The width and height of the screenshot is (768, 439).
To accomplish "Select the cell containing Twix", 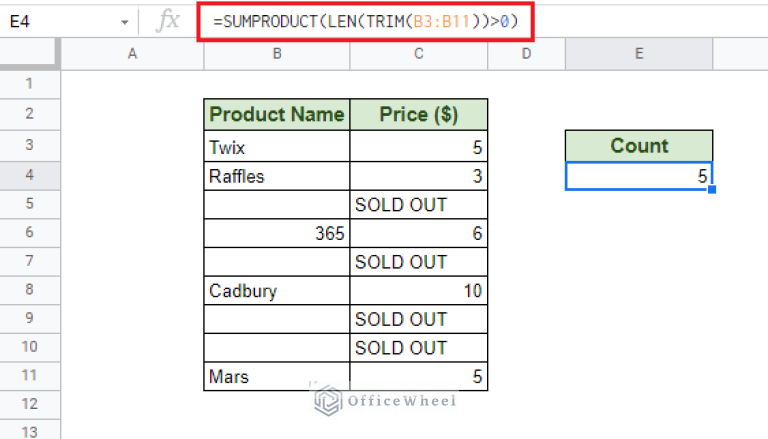I will coord(277,146).
